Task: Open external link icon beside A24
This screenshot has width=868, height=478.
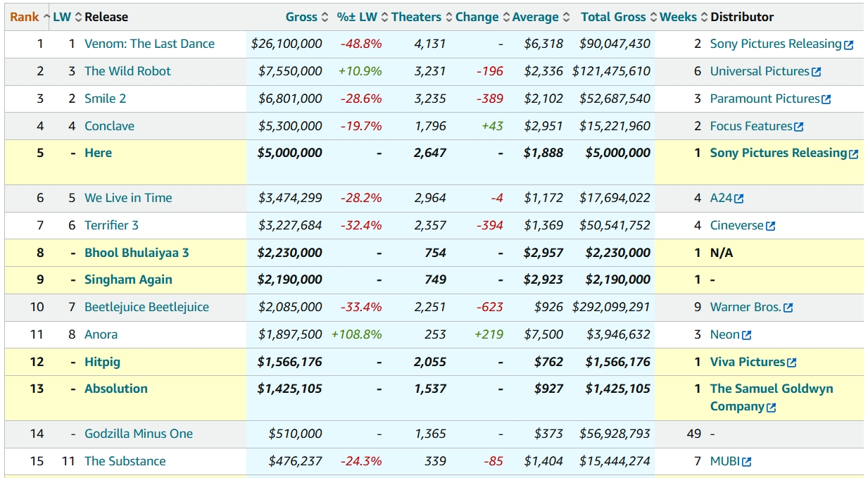Action: click(x=738, y=199)
